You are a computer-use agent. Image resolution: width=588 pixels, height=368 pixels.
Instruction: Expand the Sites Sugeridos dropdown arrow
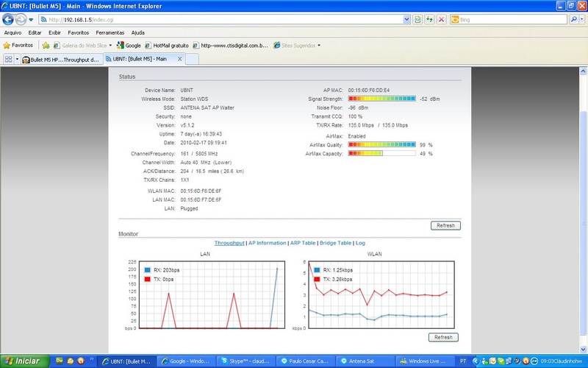(x=319, y=46)
